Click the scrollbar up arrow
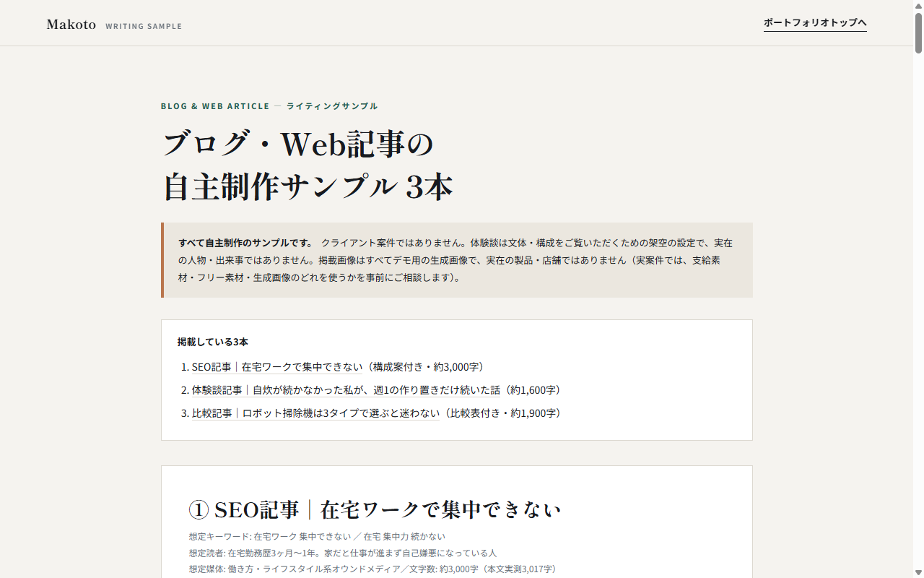 (x=918, y=5)
